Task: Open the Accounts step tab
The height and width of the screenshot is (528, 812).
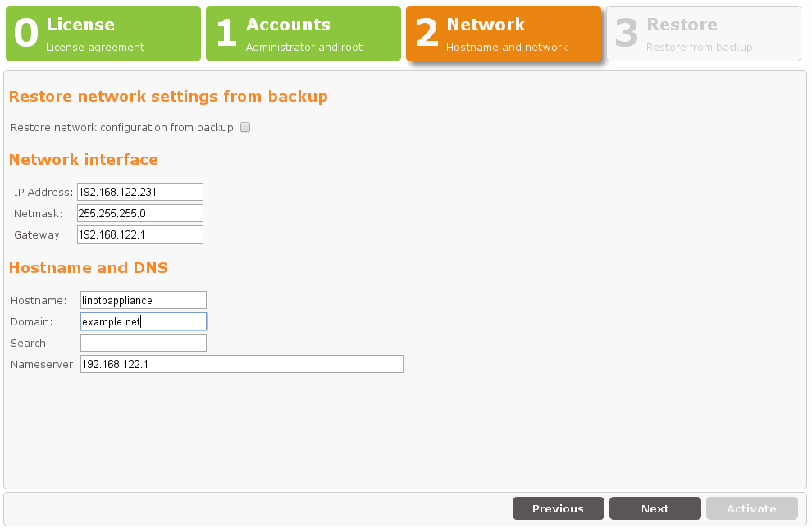Action: (x=303, y=34)
